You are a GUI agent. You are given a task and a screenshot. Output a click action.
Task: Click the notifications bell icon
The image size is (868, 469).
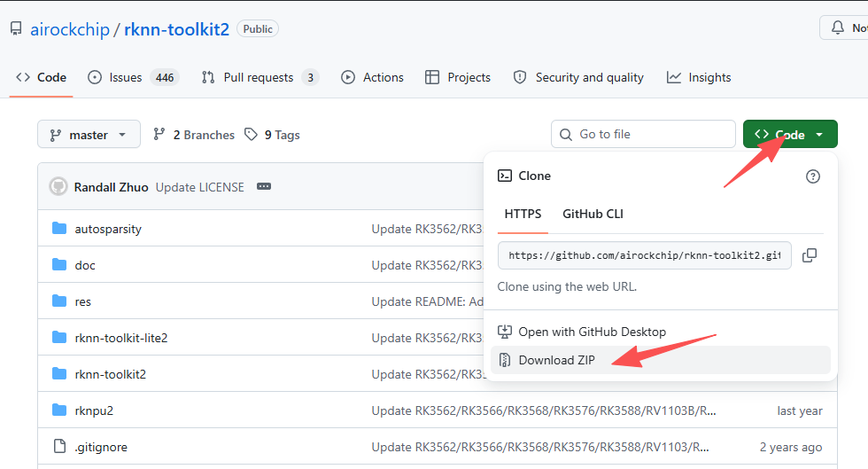click(x=838, y=27)
